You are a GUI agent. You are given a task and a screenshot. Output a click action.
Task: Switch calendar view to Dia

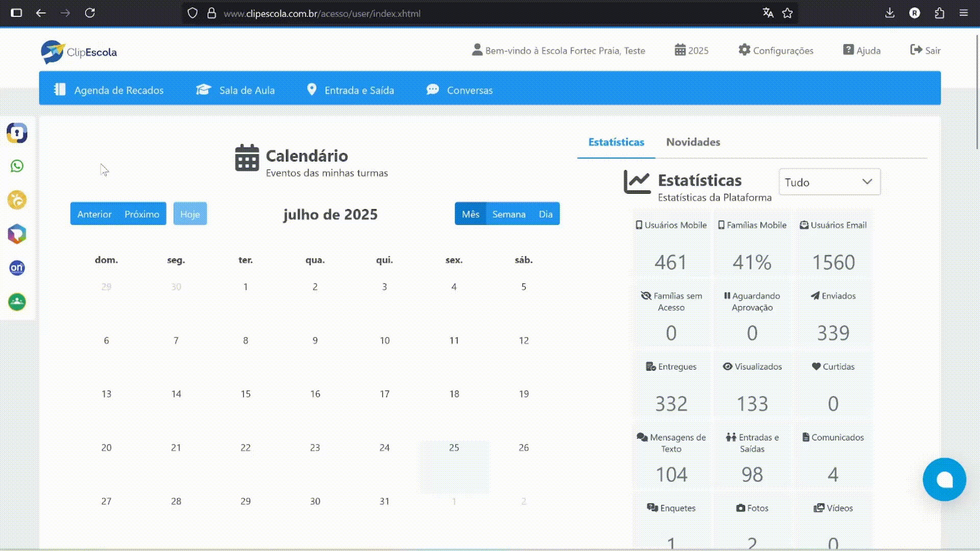point(546,214)
